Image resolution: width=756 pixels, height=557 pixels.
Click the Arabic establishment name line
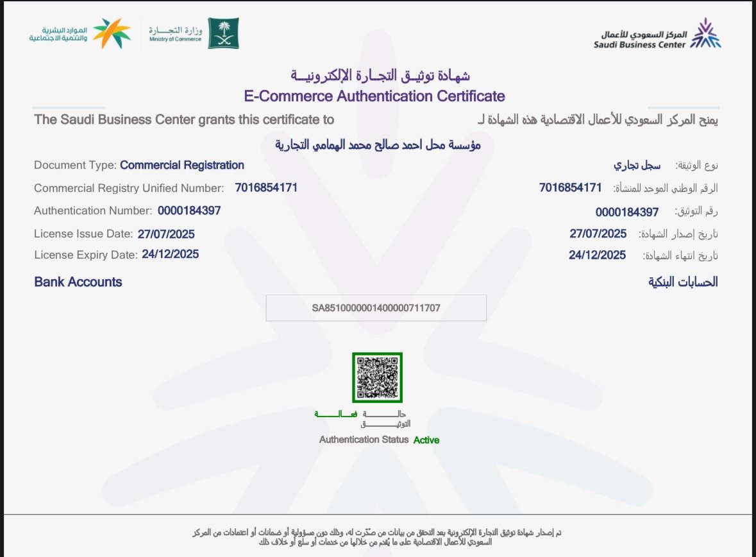click(x=378, y=145)
